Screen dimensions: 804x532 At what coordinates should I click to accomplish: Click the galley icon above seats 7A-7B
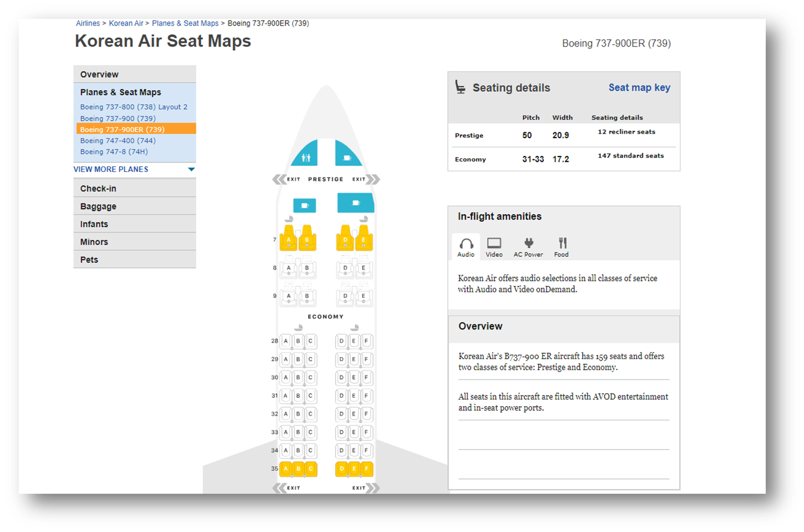[304, 205]
